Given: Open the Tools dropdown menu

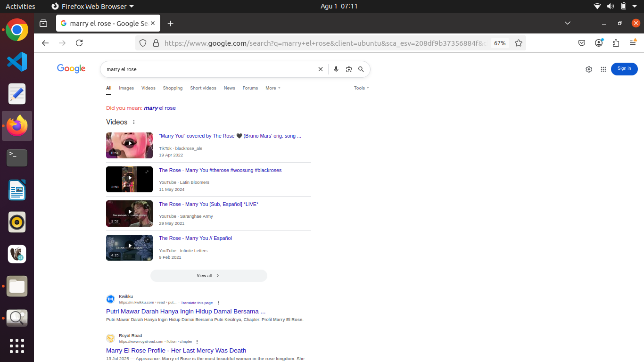Looking at the screenshot, I should pos(361,88).
